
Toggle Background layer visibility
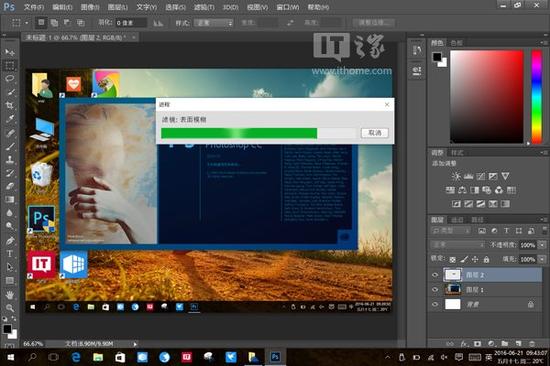click(435, 304)
